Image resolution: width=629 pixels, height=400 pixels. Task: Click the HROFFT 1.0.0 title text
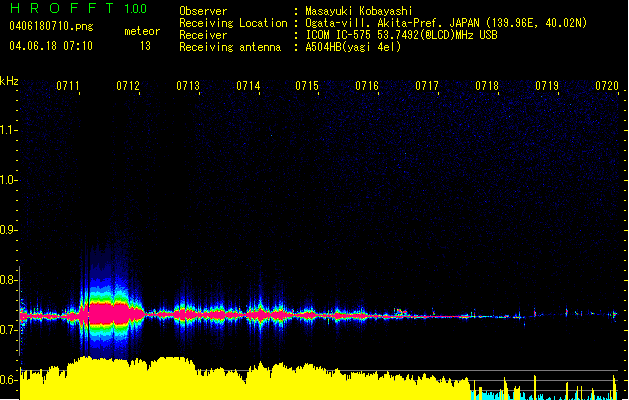(78, 8)
